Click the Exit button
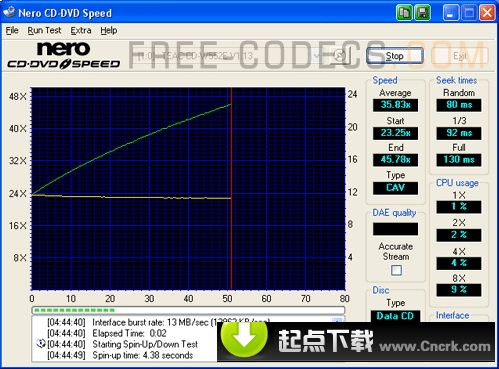The image size is (499, 369). 460,56
